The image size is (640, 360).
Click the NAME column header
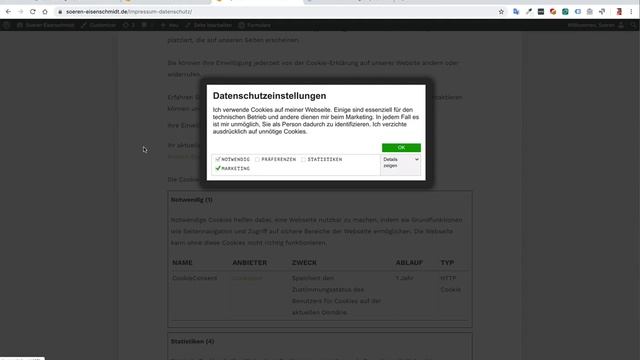pos(182,262)
